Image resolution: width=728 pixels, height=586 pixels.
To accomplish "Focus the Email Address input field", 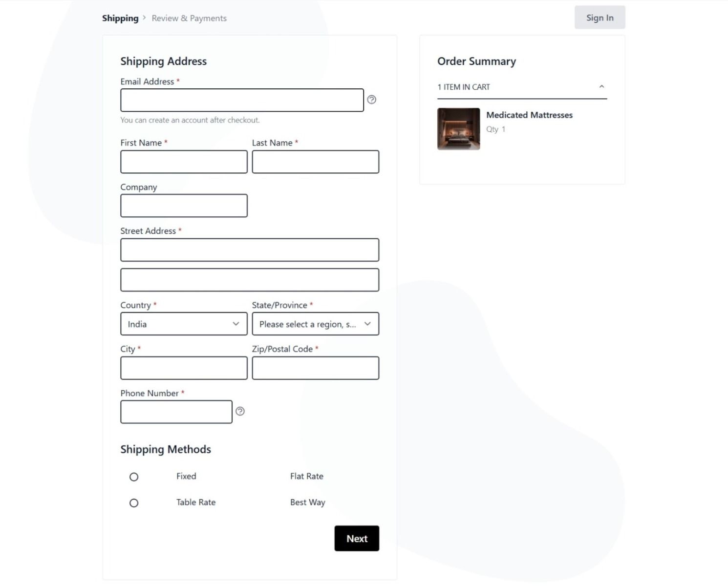I will [x=242, y=100].
